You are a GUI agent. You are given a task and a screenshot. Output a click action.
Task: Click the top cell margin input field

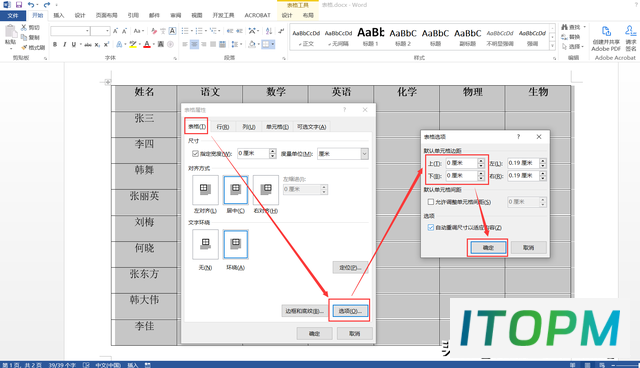click(x=461, y=163)
